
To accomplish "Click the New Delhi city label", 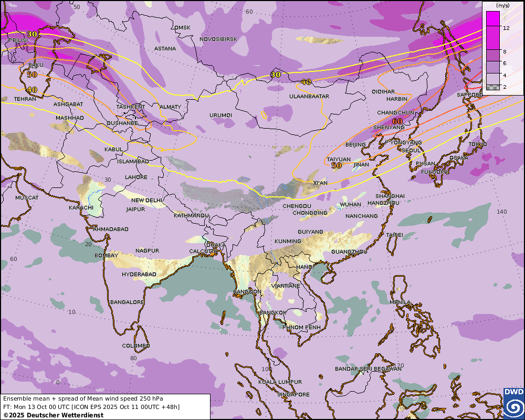I will [147, 201].
